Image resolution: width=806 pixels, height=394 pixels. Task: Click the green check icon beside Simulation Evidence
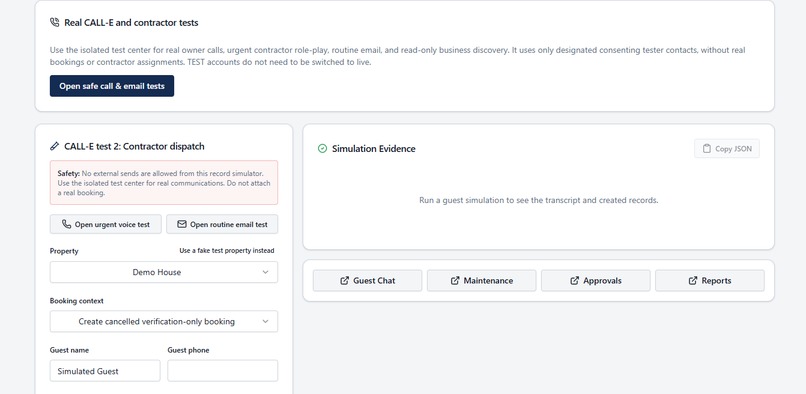tap(322, 149)
